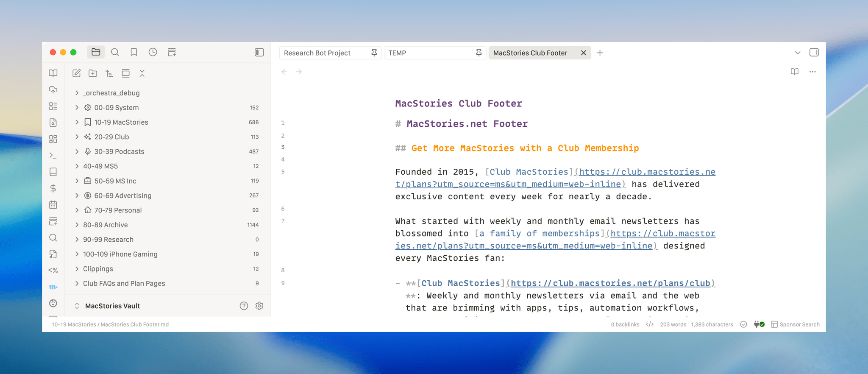Open the calendar icon in left ribbon
Viewport: 868px width, 374px height.
[x=53, y=205]
